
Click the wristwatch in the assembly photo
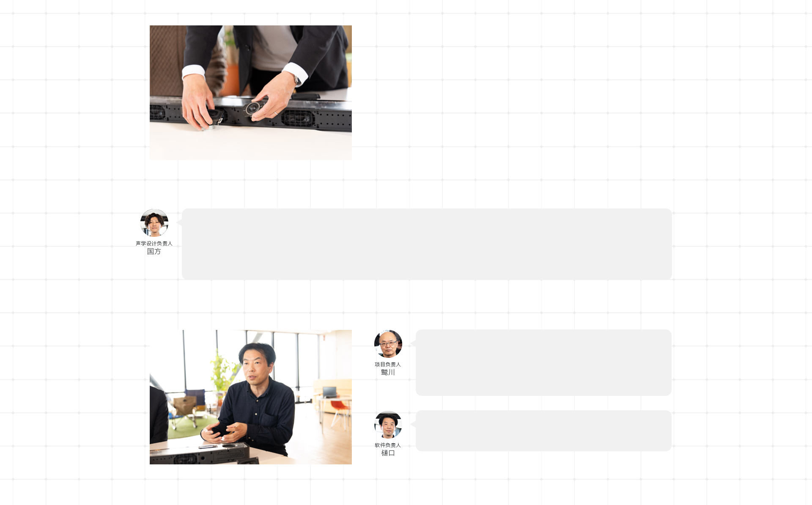298,80
